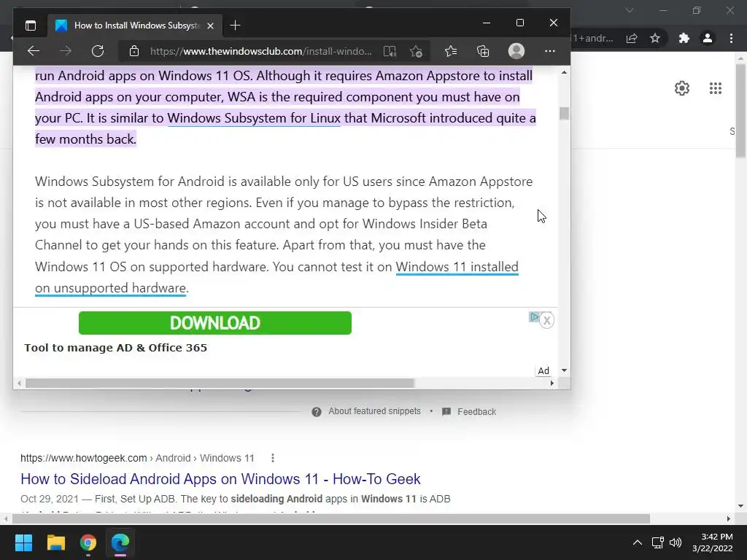The width and height of the screenshot is (747, 560).
Task: Open 'Windows 11 installed' link
Action: coord(457,267)
